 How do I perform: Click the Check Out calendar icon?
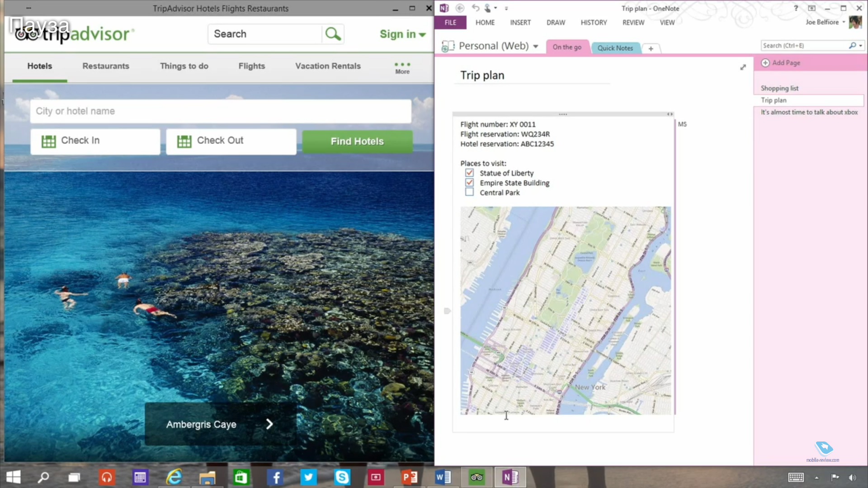184,141
